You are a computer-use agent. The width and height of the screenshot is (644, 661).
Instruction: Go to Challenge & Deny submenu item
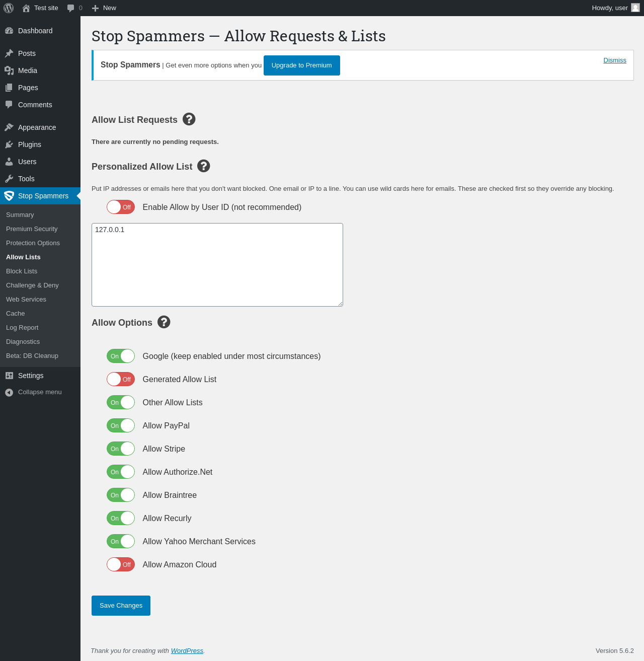(32, 285)
